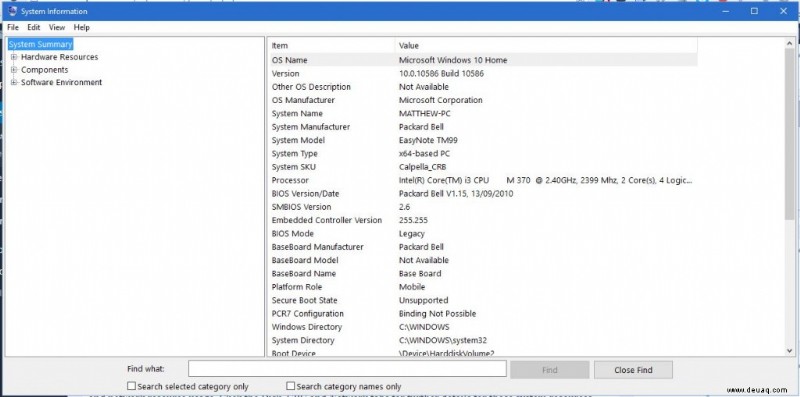This screenshot has height=397, width=800.
Task: Select the Platform Role row
Action: [x=483, y=287]
